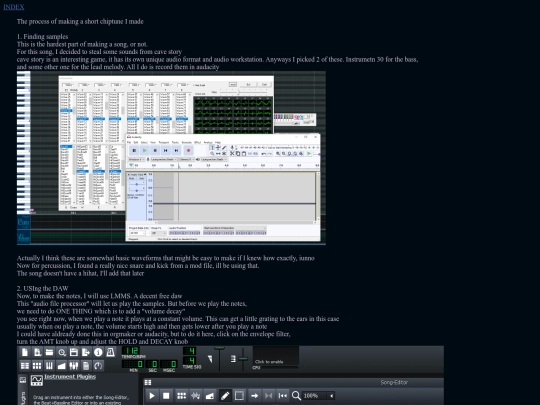Screen dimensions: 540x405
Task: Open the 100% zoom dropdown in the Song-Editor
Action: (318, 395)
